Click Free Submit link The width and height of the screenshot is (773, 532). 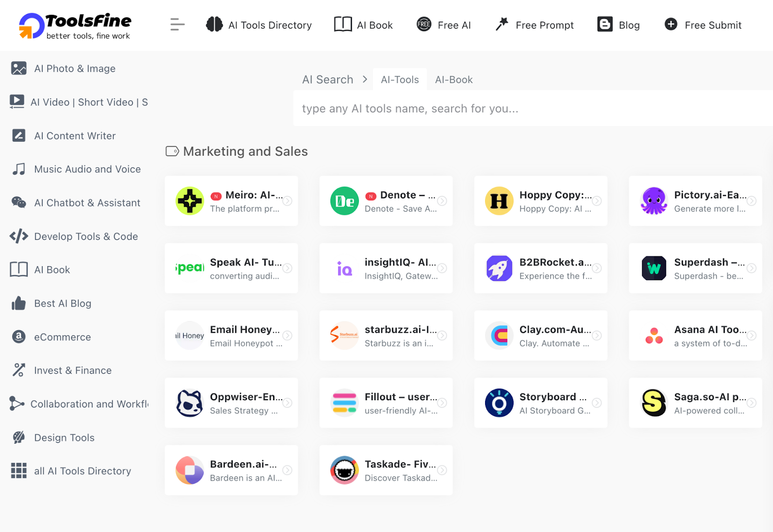pyautogui.click(x=713, y=25)
